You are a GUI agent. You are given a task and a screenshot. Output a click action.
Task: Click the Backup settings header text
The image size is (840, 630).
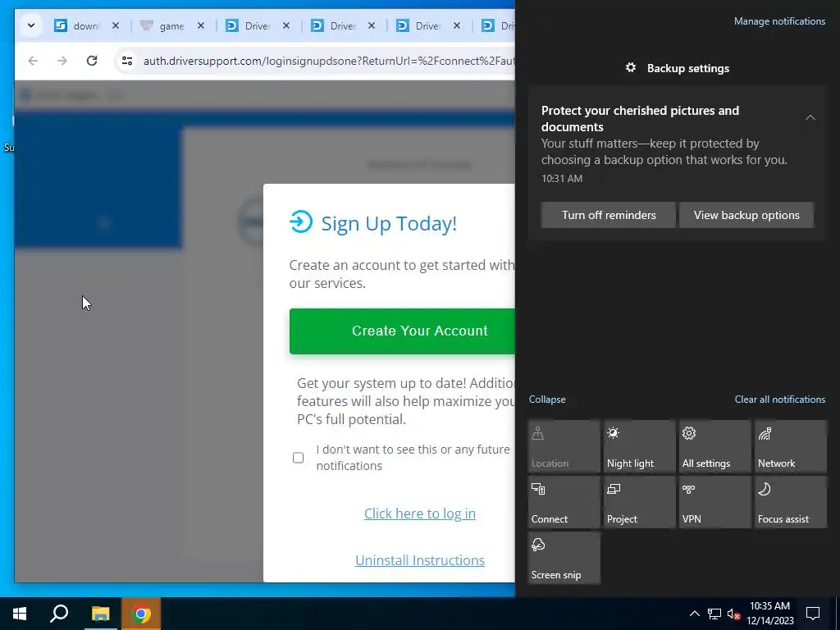point(688,68)
